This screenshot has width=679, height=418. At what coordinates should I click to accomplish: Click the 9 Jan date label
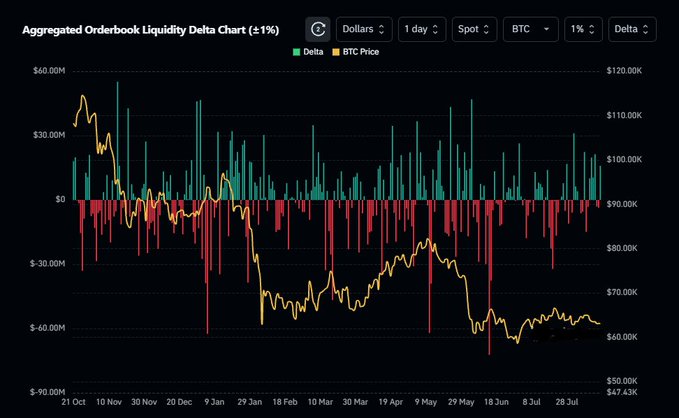pyautogui.click(x=214, y=402)
